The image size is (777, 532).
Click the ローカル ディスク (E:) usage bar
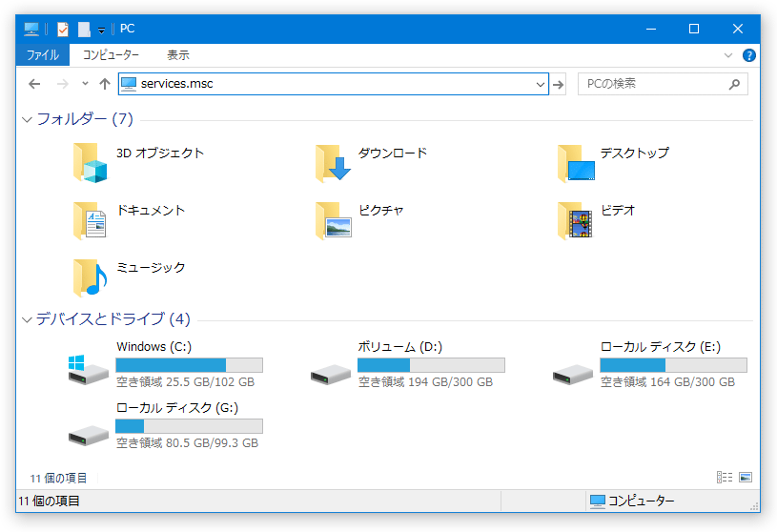(x=673, y=365)
